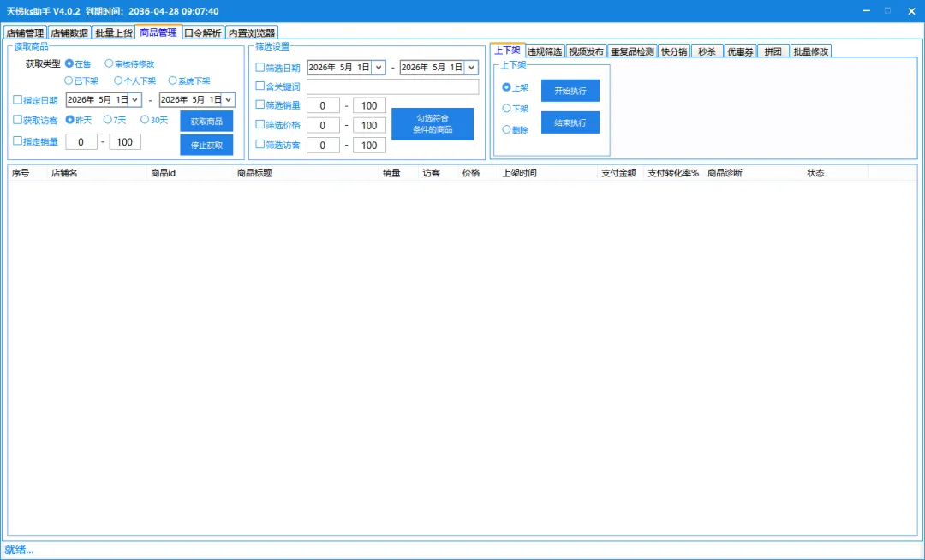925x560 pixels.
Task: Expand the 筛选日期 end date picker
Action: tap(471, 67)
